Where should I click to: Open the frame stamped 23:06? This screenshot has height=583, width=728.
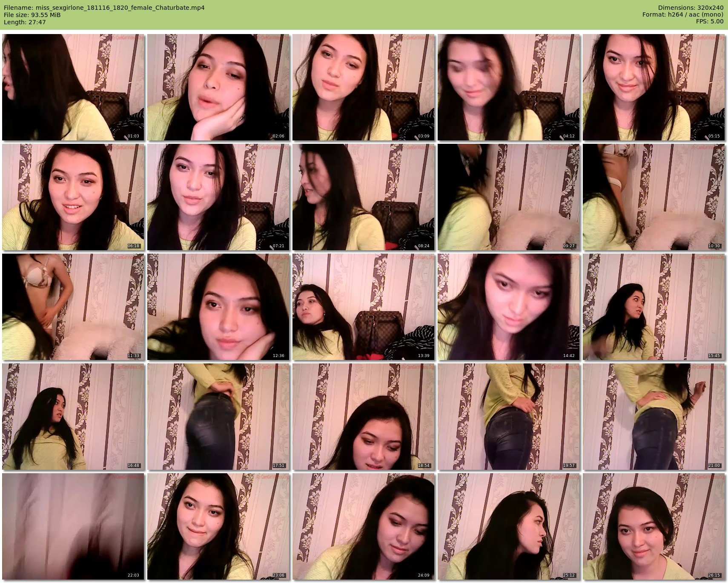pos(218,526)
